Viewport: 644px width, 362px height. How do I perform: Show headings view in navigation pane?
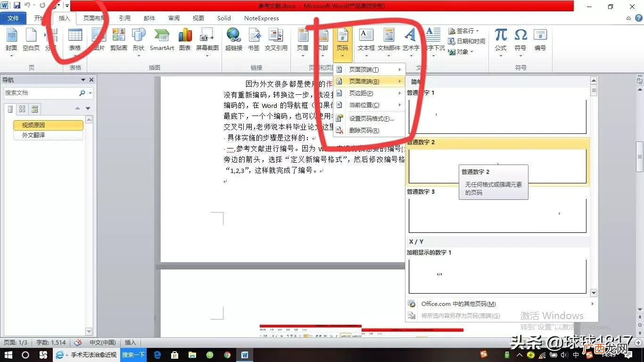click(x=10, y=109)
